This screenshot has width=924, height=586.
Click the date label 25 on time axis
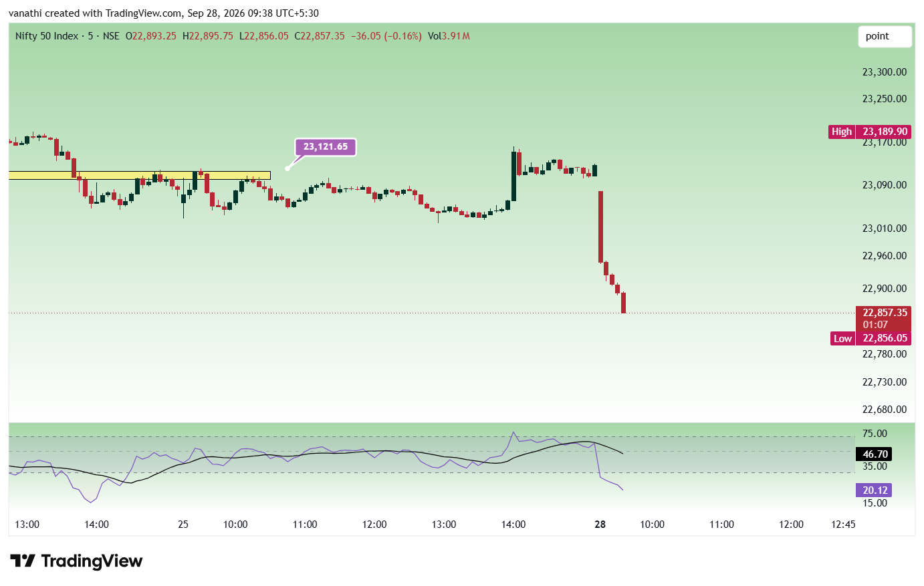click(x=183, y=525)
